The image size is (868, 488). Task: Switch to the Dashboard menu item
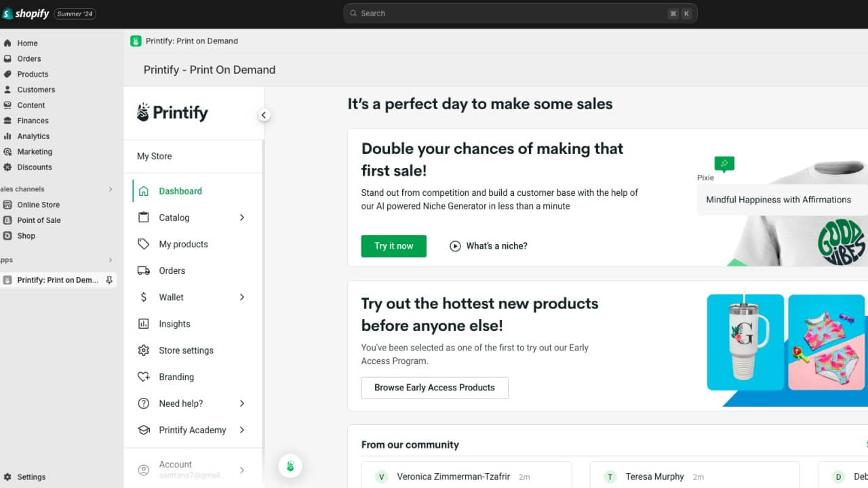tap(180, 191)
